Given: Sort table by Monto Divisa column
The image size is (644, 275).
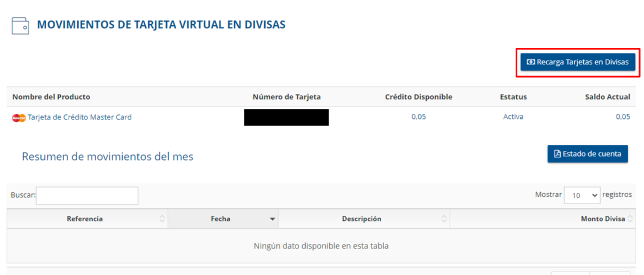Looking at the screenshot, I should [543, 219].
